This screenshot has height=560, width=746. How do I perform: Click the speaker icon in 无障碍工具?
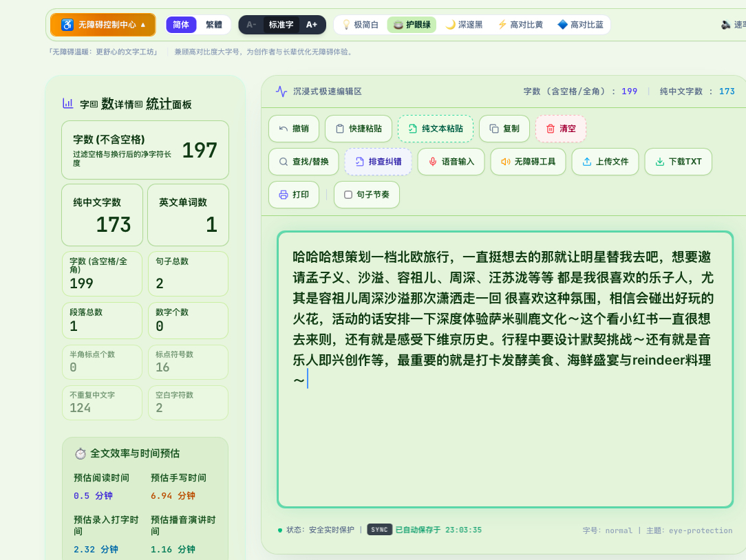click(505, 162)
